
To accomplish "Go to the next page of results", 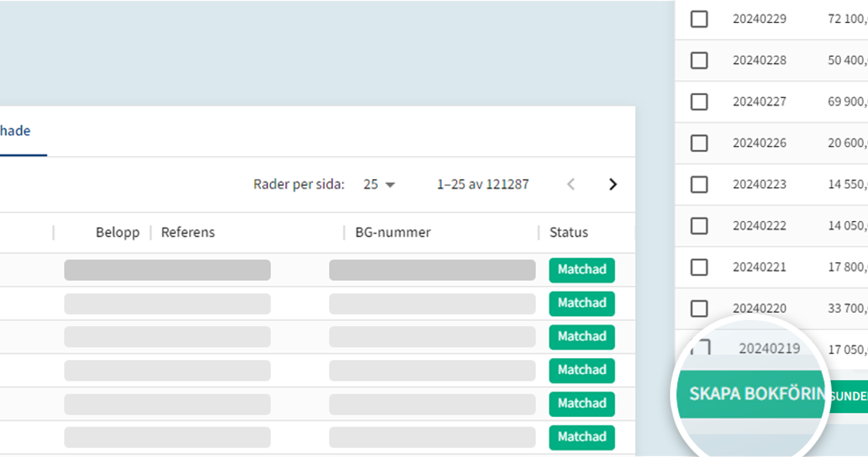I will 612,184.
